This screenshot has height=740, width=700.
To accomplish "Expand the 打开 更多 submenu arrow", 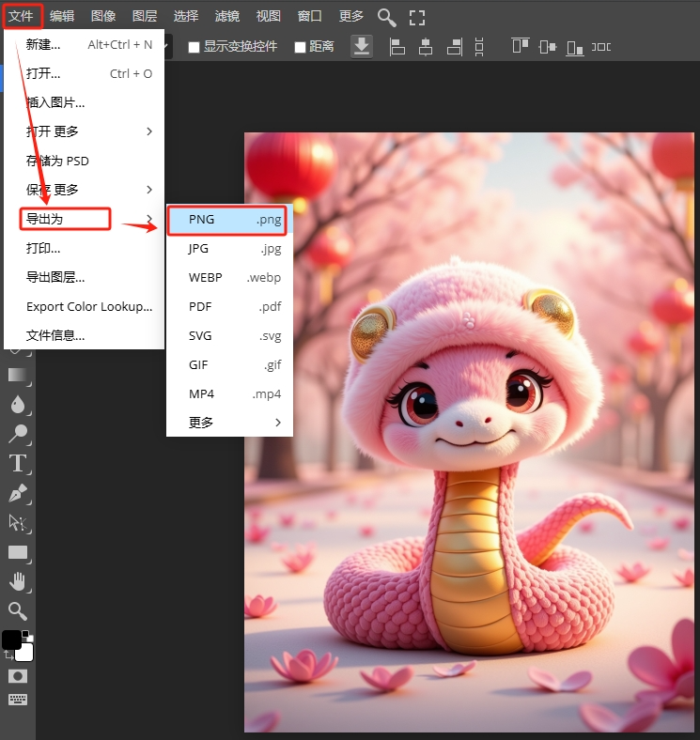I will coord(149,131).
